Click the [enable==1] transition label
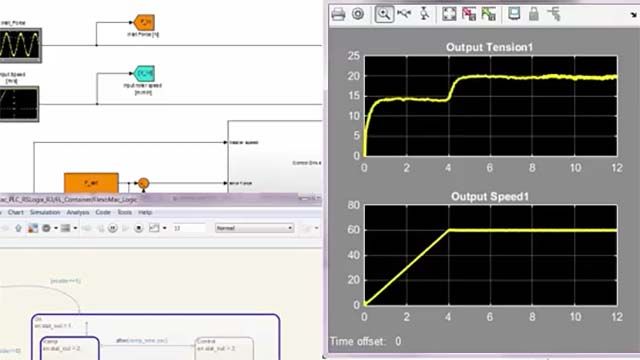Image resolution: width=640 pixels, height=360 pixels. pyautogui.click(x=65, y=281)
